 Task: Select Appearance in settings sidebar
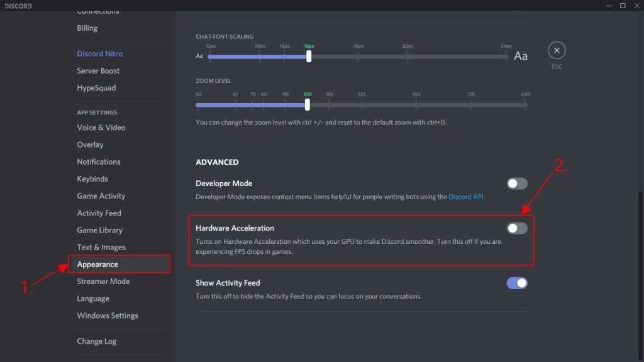(97, 265)
